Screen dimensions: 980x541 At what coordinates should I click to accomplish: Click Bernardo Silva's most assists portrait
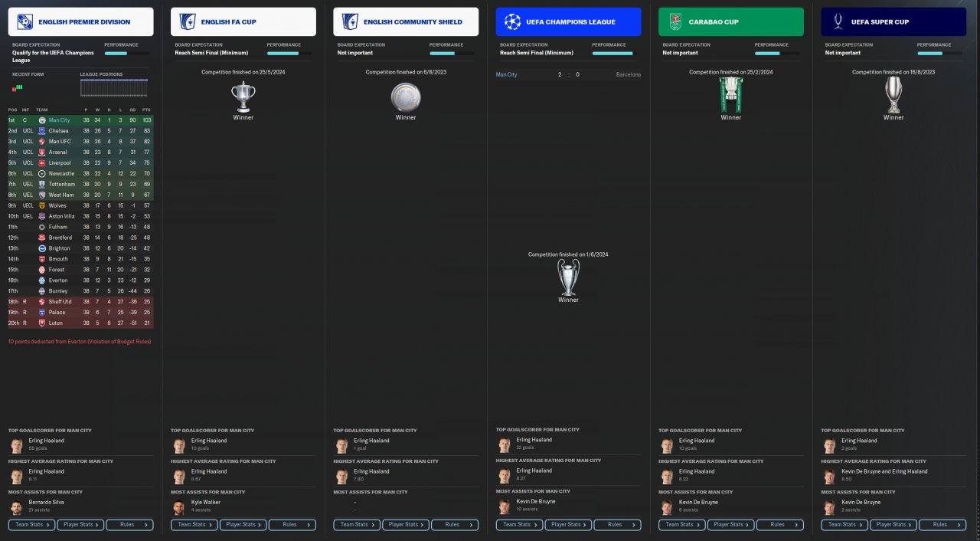click(x=17, y=506)
